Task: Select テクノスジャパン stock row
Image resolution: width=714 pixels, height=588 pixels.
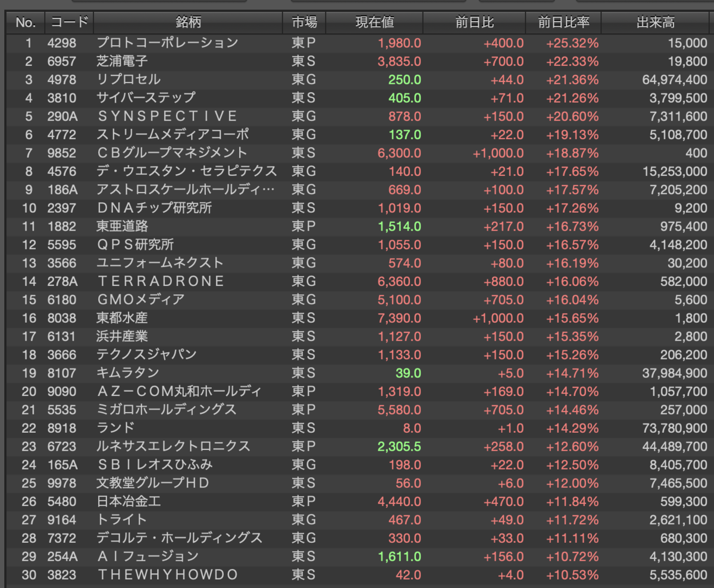Action: [x=357, y=355]
